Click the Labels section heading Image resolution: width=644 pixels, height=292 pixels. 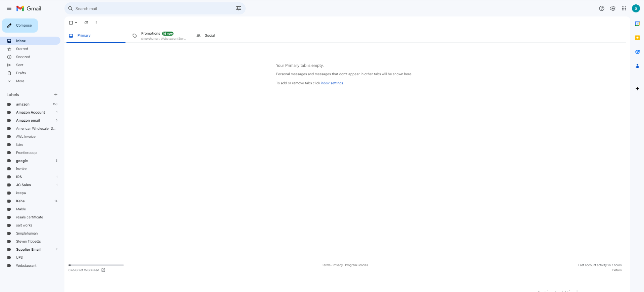coord(13,95)
